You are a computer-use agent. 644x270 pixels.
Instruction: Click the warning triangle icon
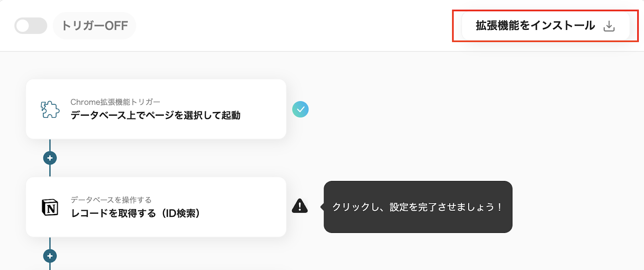click(299, 206)
